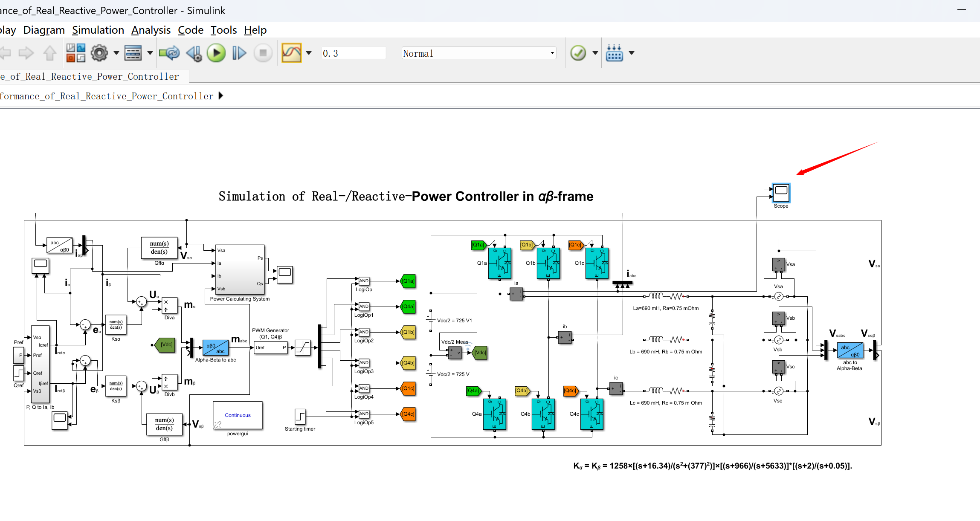980x521 pixels.
Task: Open the Library Browser icon
Action: click(x=75, y=53)
